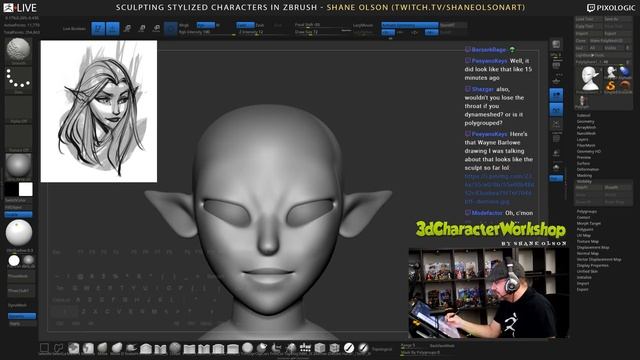The width and height of the screenshot is (640, 360).
Task: Expand the ArrayMesh subpalette
Action: tap(586, 127)
